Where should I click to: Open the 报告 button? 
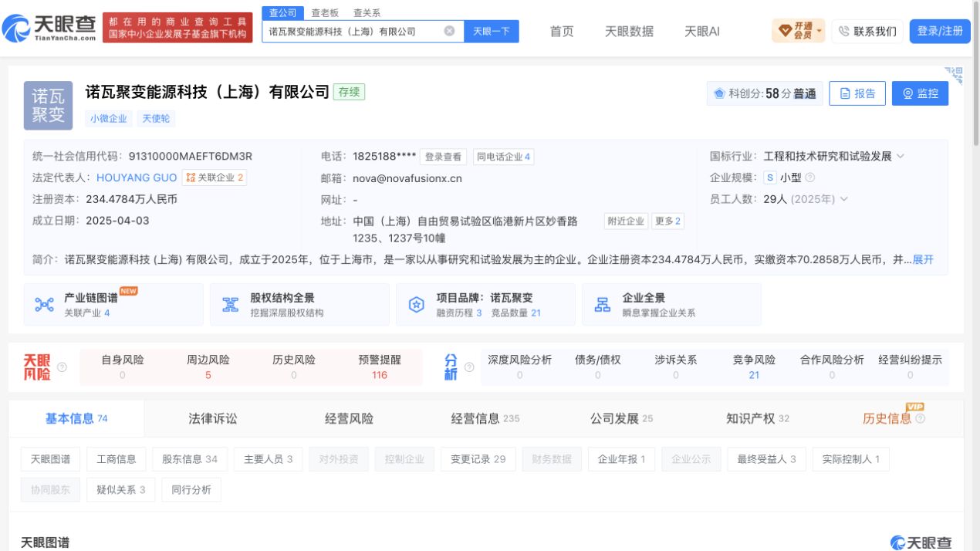[x=857, y=93]
